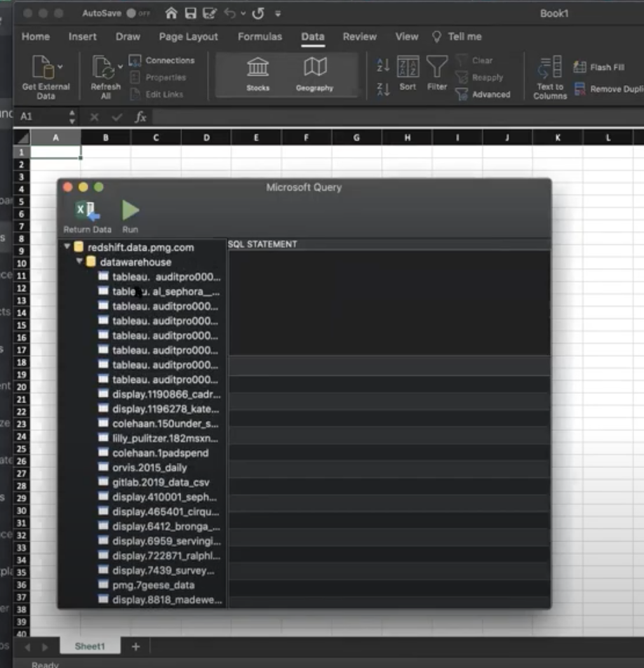Screen dimensions: 644x668
Task: Select table pmg.7geese_data
Action: point(147,585)
